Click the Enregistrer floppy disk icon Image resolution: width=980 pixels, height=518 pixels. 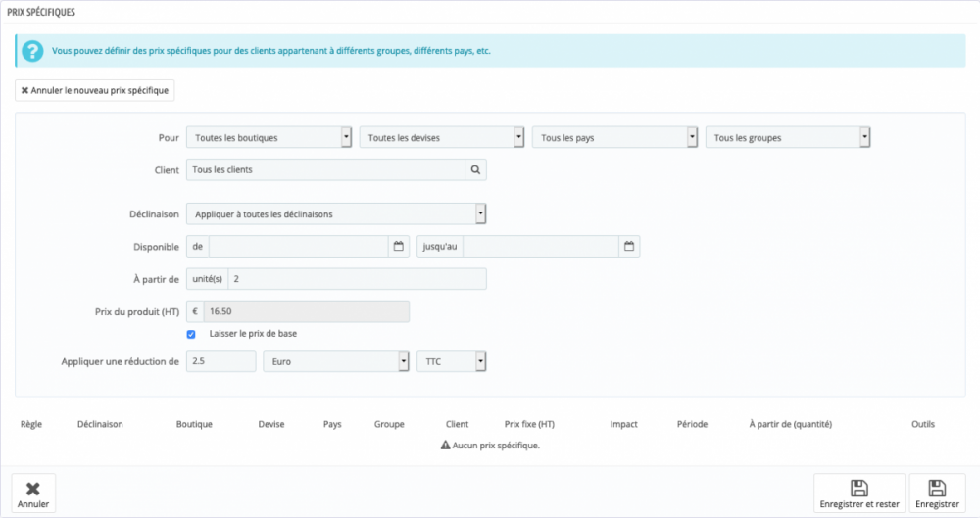937,489
